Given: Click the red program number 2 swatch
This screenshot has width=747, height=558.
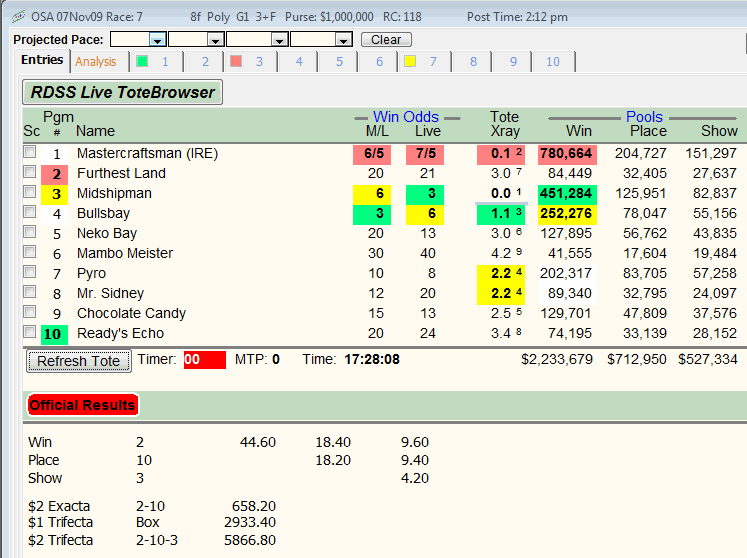Looking at the screenshot, I should coord(55,174).
